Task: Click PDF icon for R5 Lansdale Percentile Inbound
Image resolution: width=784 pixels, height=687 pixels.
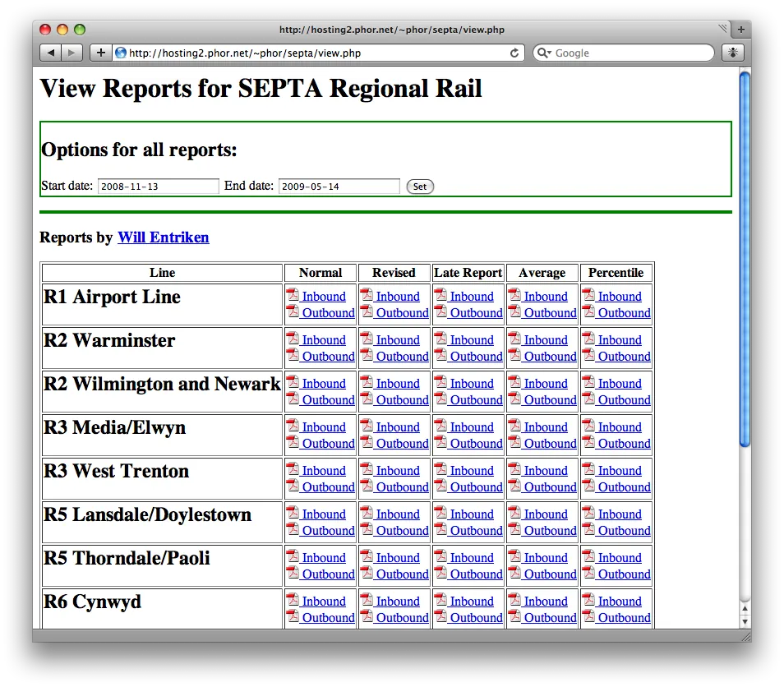Action: (x=588, y=513)
